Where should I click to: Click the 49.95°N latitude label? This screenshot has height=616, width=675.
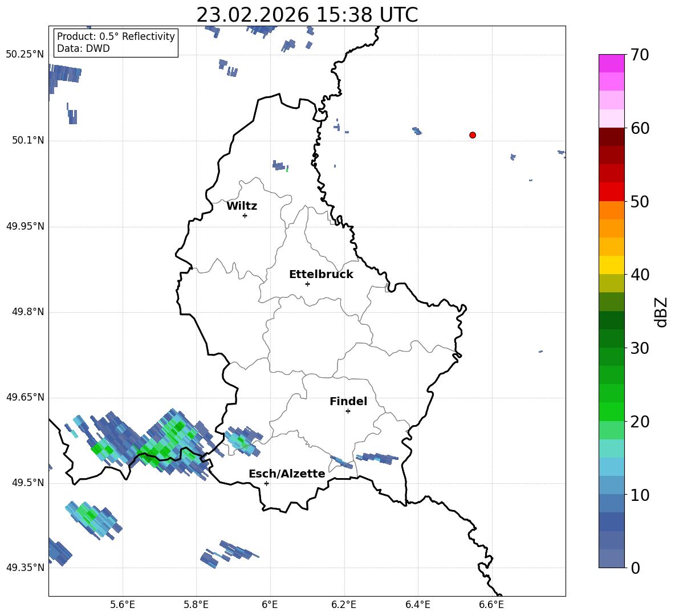[x=25, y=226]
